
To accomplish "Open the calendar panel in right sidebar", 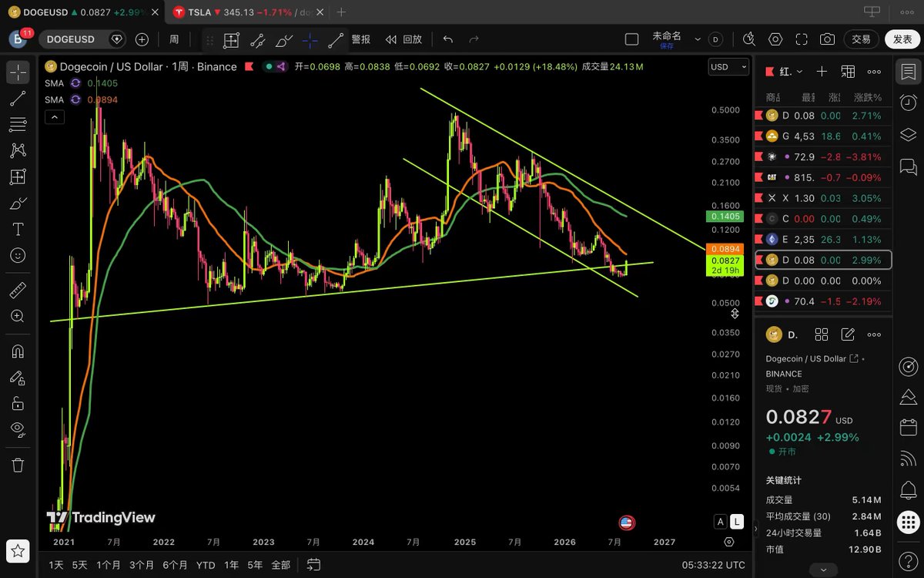I will pos(909,427).
